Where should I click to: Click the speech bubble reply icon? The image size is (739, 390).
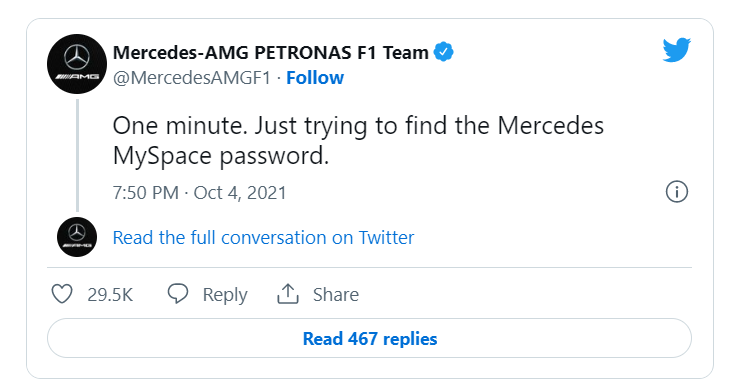coord(178,293)
